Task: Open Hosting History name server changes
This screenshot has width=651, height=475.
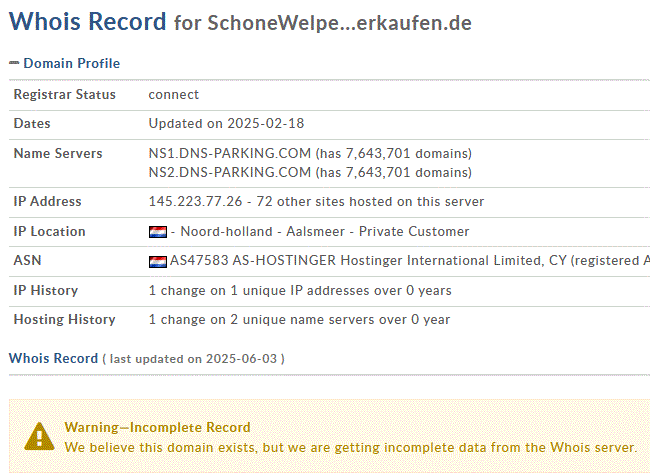Action: (299, 320)
